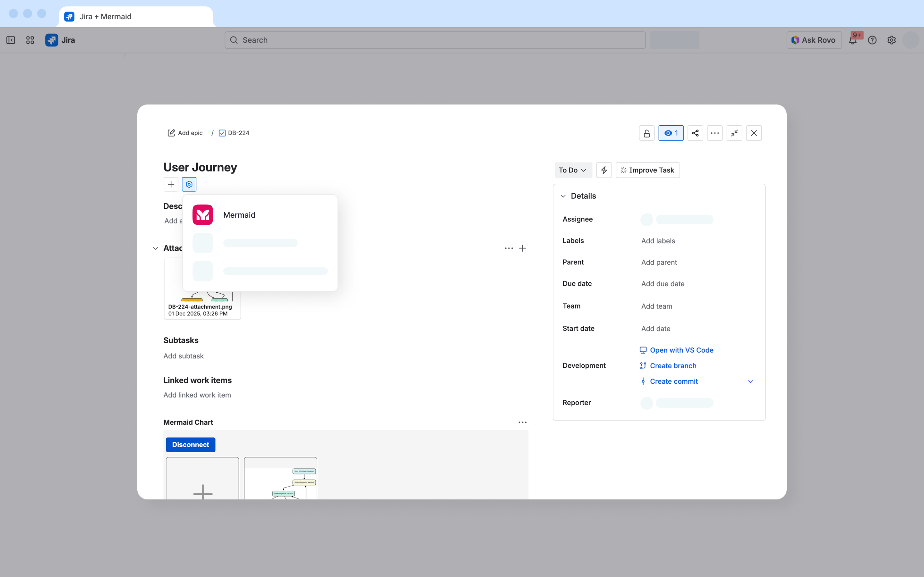Viewport: 924px width, 577px height.
Task: Collapse the Attachments section chevron
Action: point(155,248)
